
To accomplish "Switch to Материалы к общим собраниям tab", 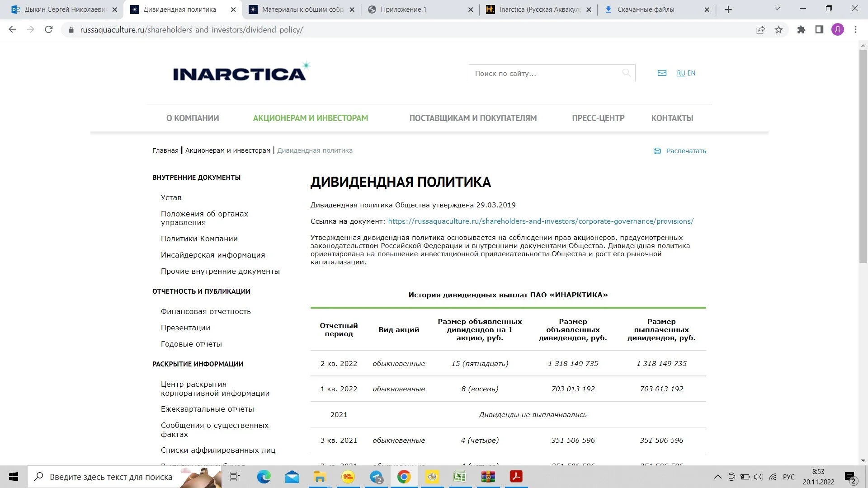I will point(302,9).
